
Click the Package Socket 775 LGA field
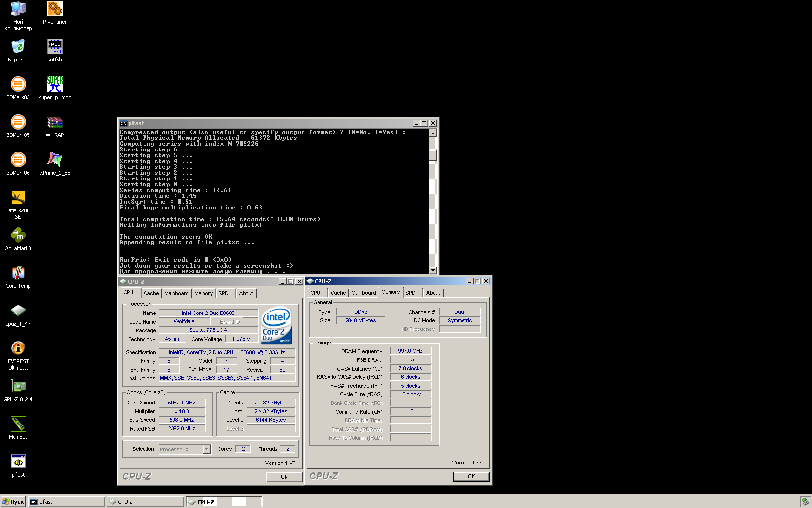(208, 330)
